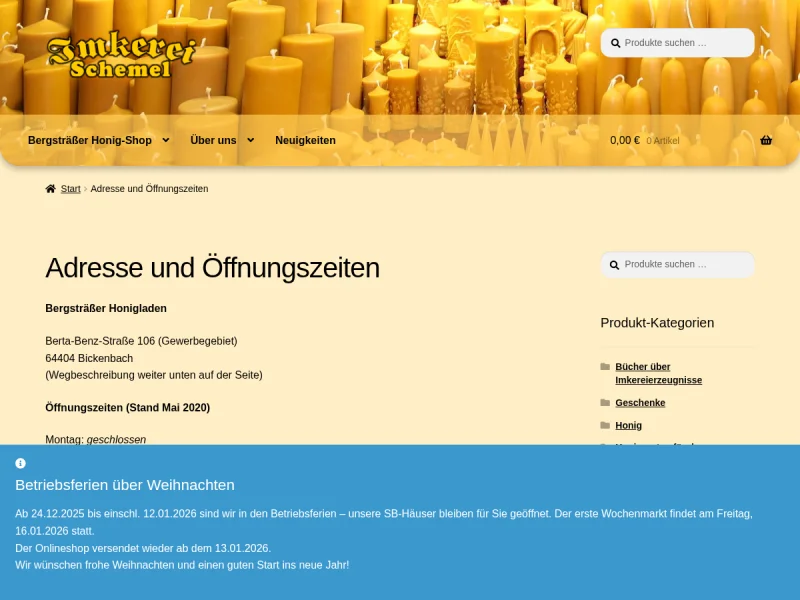The image size is (800, 600).
Task: Click the folder icon beside Bücher über Imkereierzeugnisse
Action: [605, 367]
